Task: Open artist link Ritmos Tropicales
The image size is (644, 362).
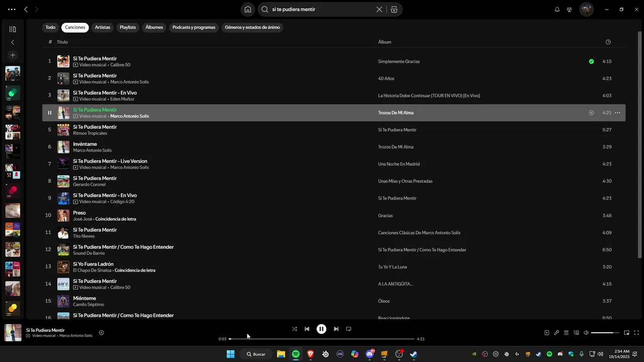Action: coord(90,133)
